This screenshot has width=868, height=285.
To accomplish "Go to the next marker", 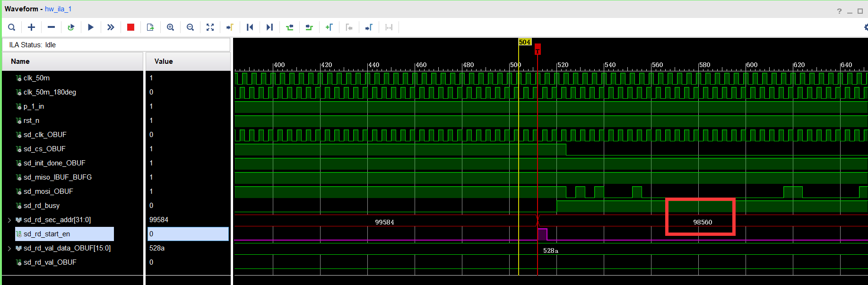I will click(x=369, y=27).
